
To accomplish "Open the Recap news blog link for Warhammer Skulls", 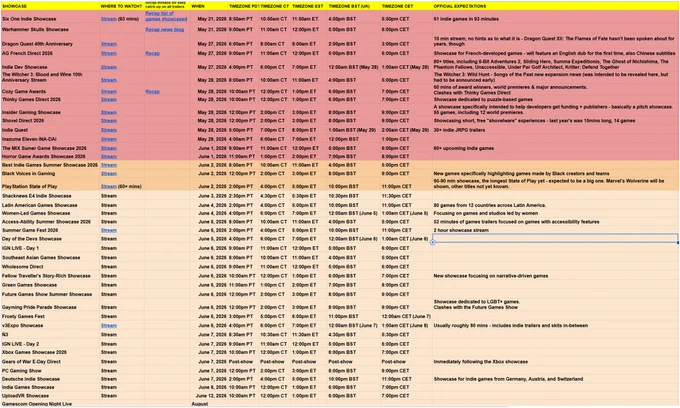I will click(164, 29).
